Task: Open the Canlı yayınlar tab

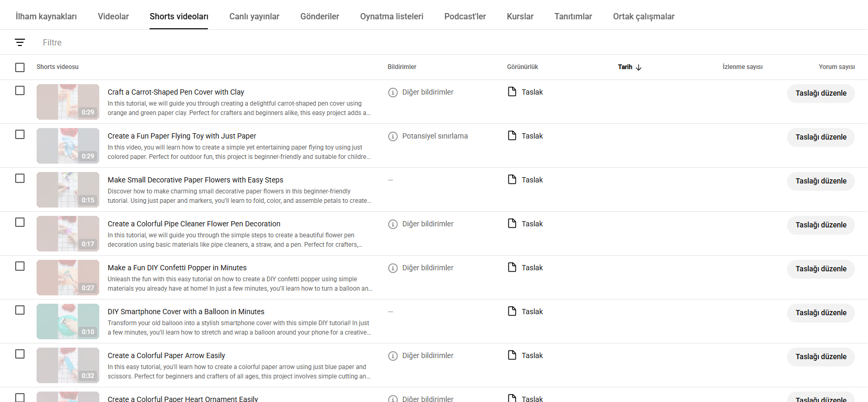Action: coord(254,16)
